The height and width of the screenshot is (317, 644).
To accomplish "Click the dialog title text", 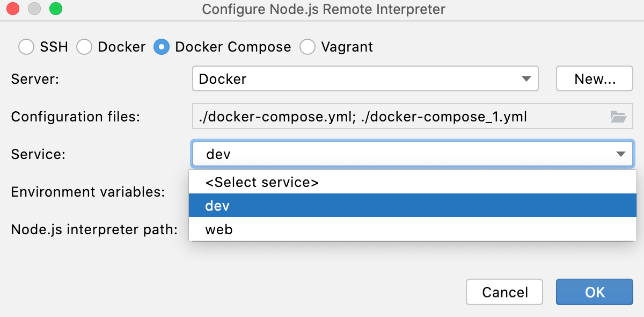I will (322, 9).
